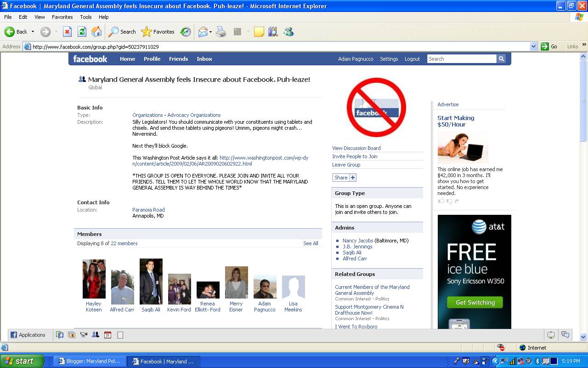Click the Facebook logo in header
Image resolution: width=588 pixels, height=368 pixels.
(90, 59)
